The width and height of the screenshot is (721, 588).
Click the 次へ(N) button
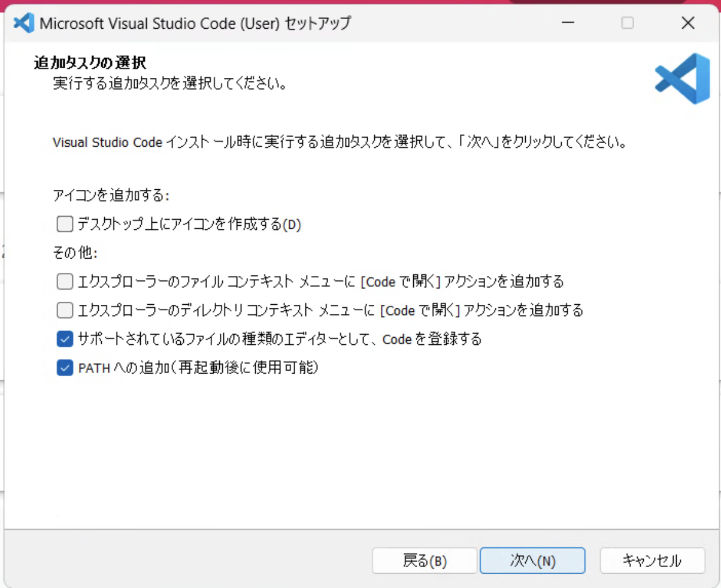[x=532, y=561]
